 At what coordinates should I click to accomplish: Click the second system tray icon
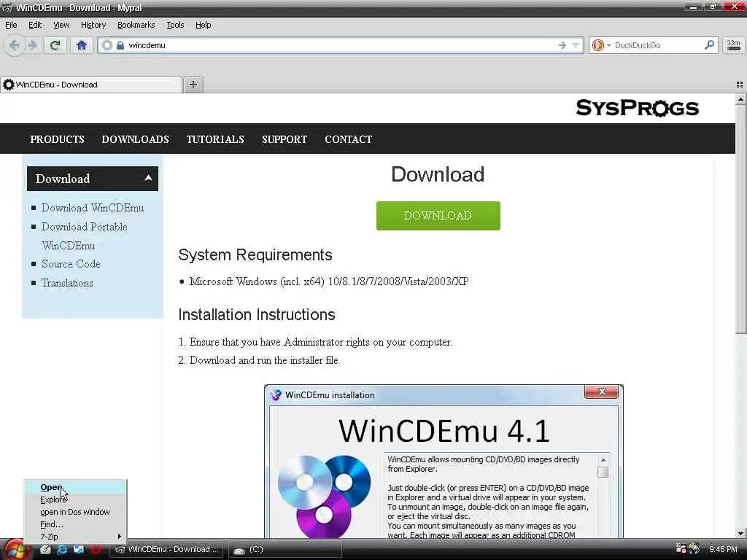pos(694,549)
